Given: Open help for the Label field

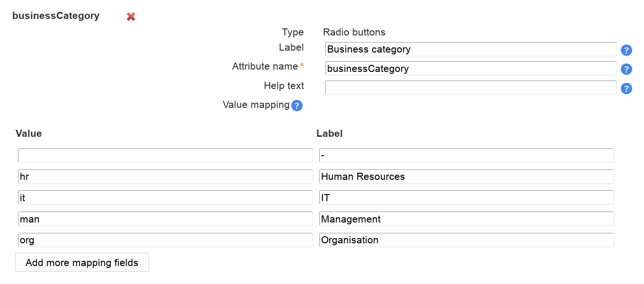Looking at the screenshot, I should 626,50.
